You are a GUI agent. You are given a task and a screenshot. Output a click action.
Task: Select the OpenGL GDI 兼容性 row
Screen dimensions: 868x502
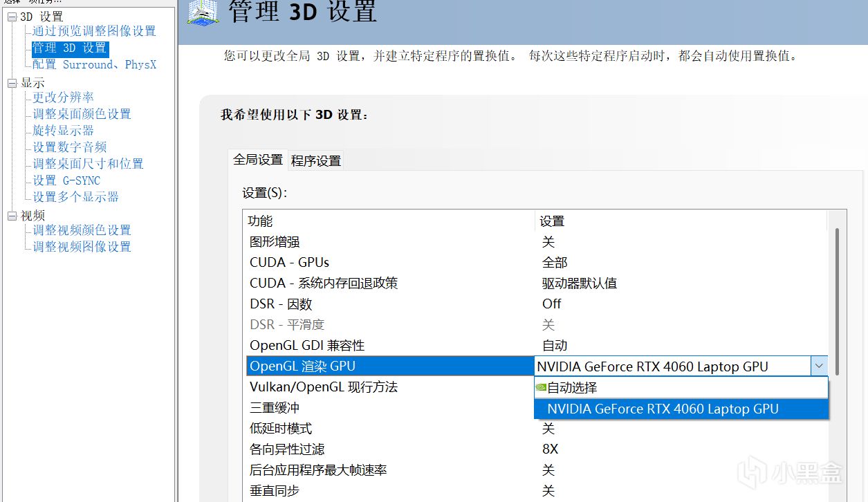coord(537,346)
